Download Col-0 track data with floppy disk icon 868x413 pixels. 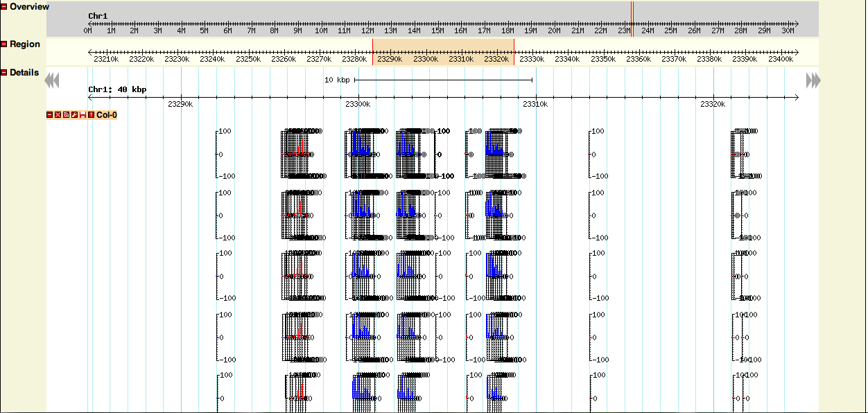[x=83, y=114]
